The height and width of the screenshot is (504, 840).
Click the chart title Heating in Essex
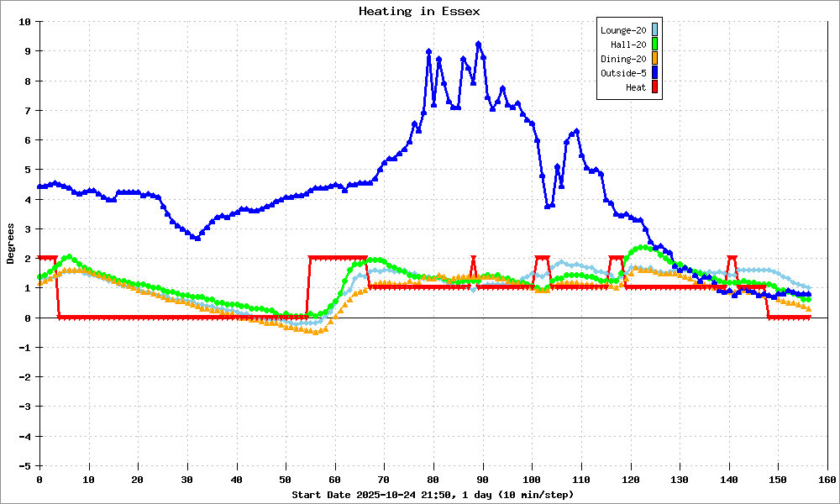click(419, 11)
